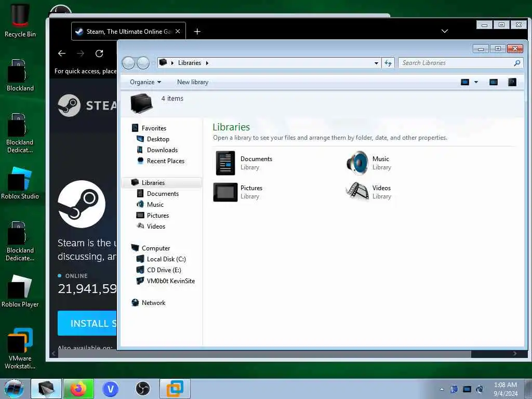Screen dimensions: 532x399
Task: Click the browser forward arrow
Action: (81, 54)
